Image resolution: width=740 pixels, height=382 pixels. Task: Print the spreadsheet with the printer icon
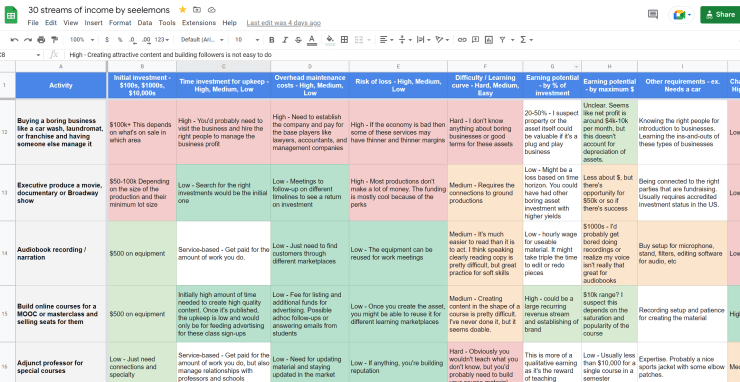point(41,40)
